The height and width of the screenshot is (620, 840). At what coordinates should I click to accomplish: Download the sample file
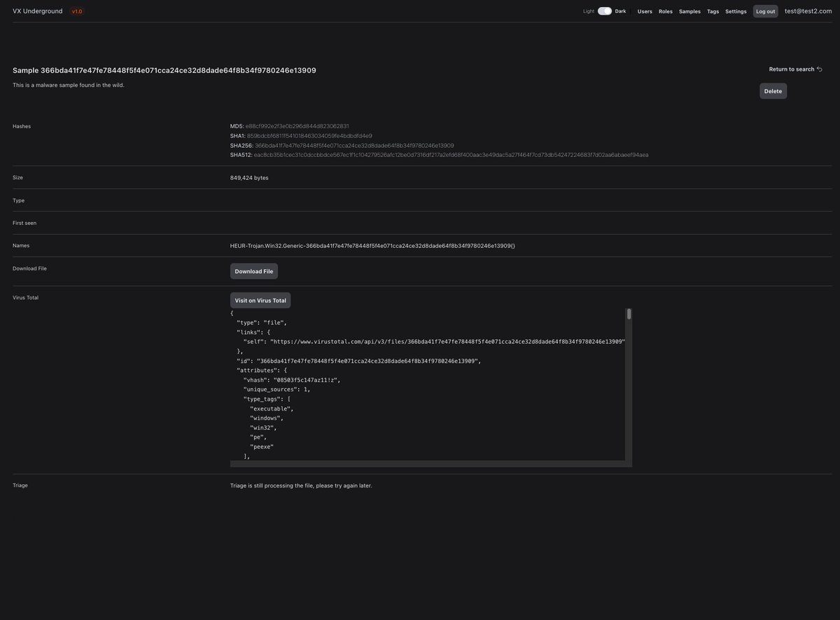coord(253,271)
